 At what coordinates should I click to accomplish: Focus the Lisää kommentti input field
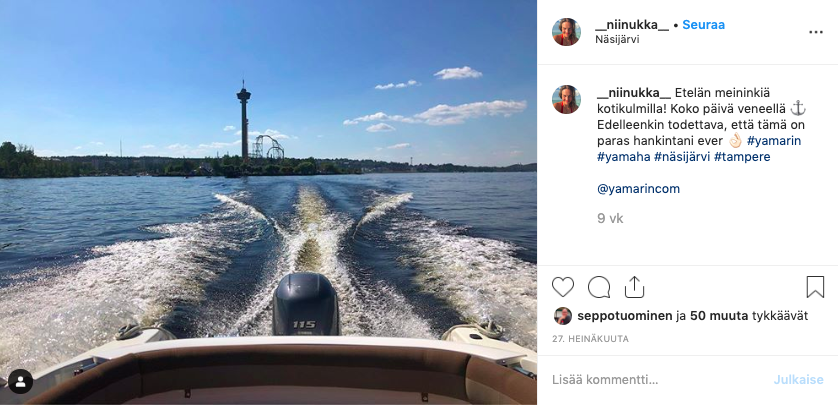657,380
